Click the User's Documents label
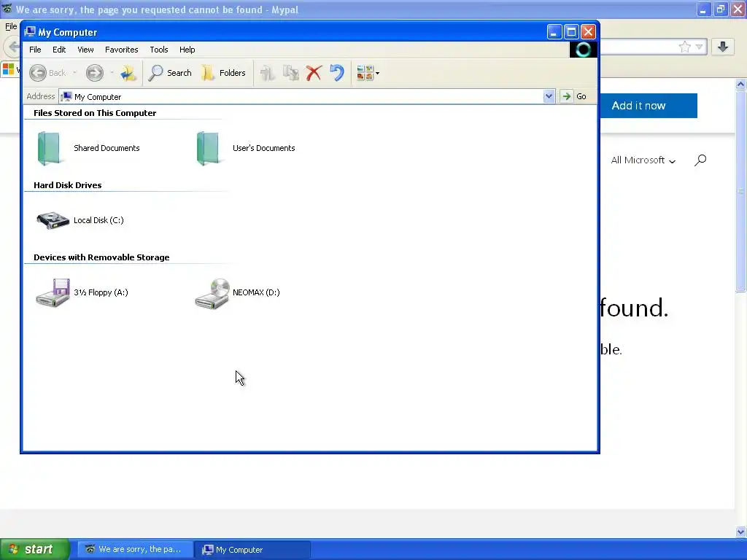 pyautogui.click(x=264, y=148)
